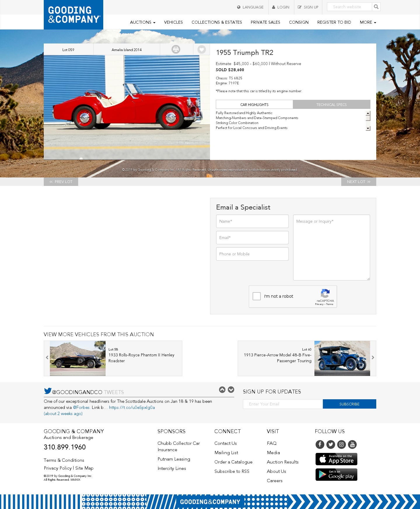The width and height of the screenshot is (420, 509).
Task: Click the Login link
Action: click(x=281, y=7)
